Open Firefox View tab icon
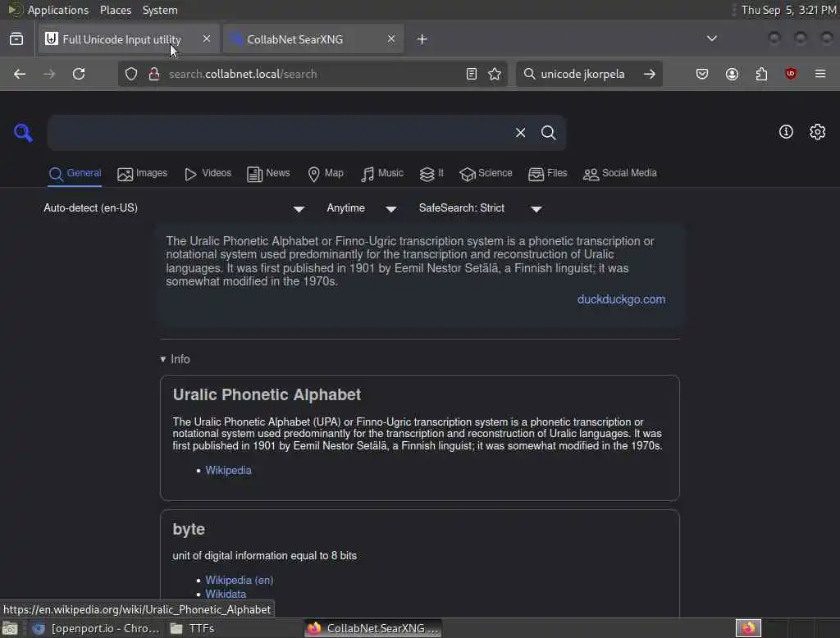840x638 pixels. tap(16, 39)
